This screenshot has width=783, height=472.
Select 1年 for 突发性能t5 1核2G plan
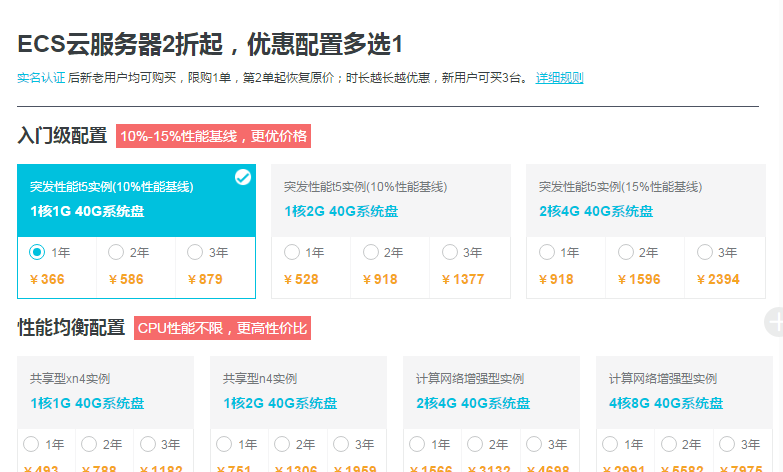point(292,252)
